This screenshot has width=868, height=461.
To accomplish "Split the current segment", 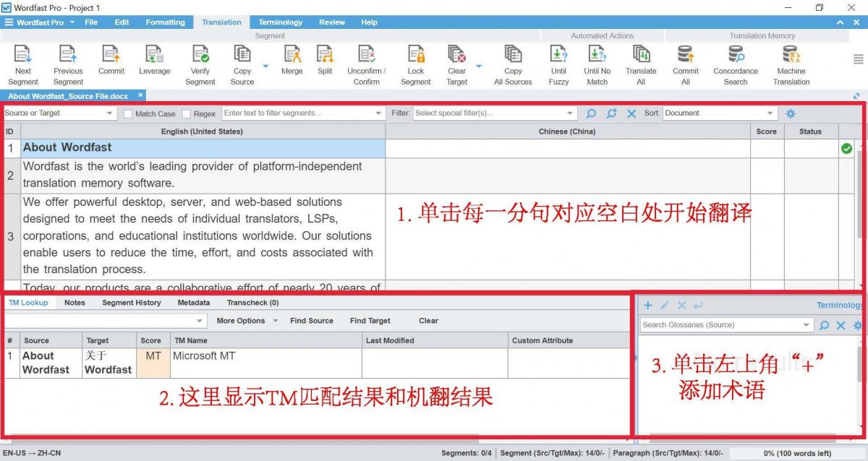I will 325,60.
